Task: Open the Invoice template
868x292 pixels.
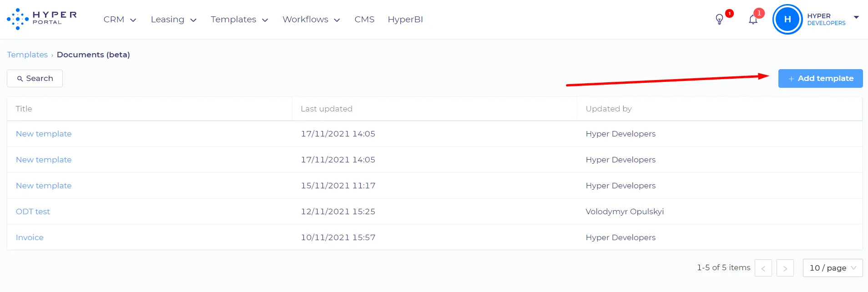Action: click(30, 237)
